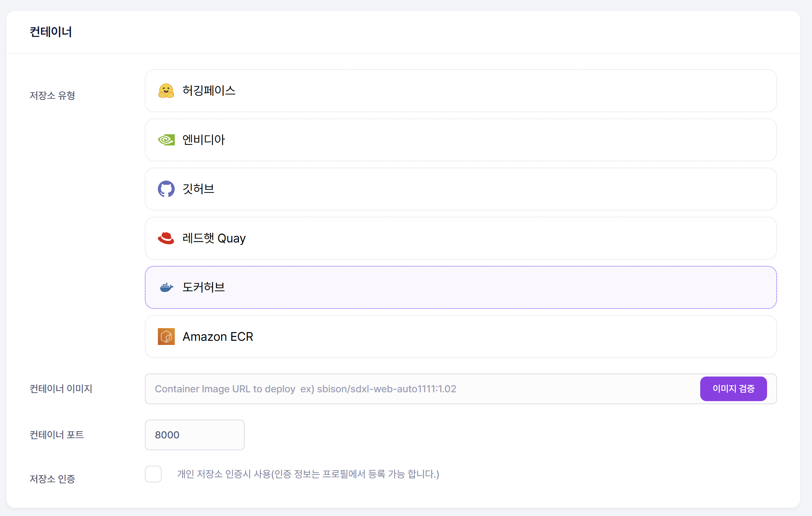Select 허깅페이스 repository type
The image size is (812, 516).
461,91
